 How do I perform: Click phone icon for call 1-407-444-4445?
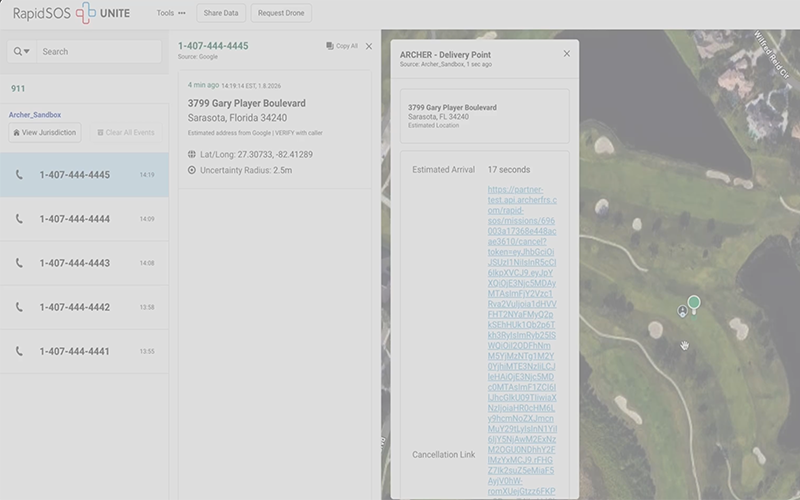pos(19,175)
